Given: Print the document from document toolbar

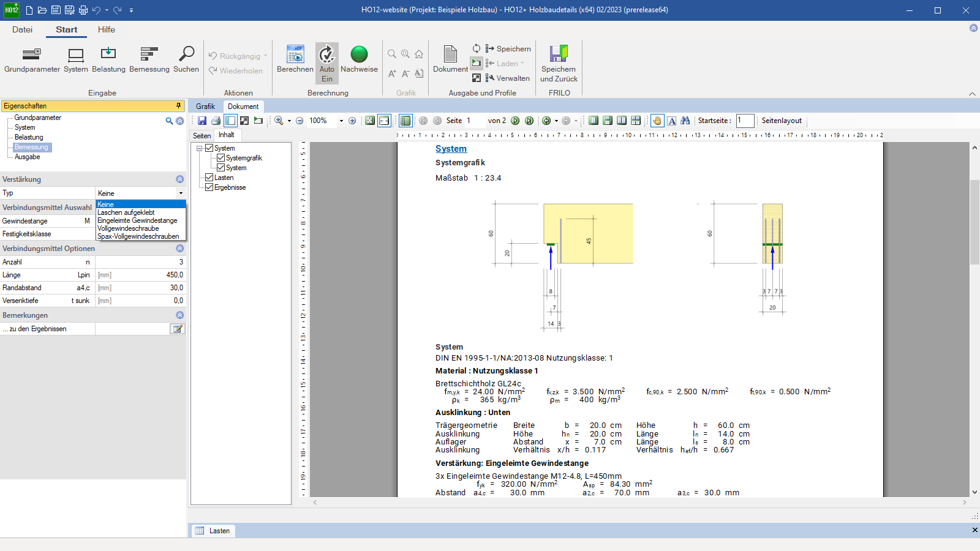Looking at the screenshot, I should click(x=216, y=121).
